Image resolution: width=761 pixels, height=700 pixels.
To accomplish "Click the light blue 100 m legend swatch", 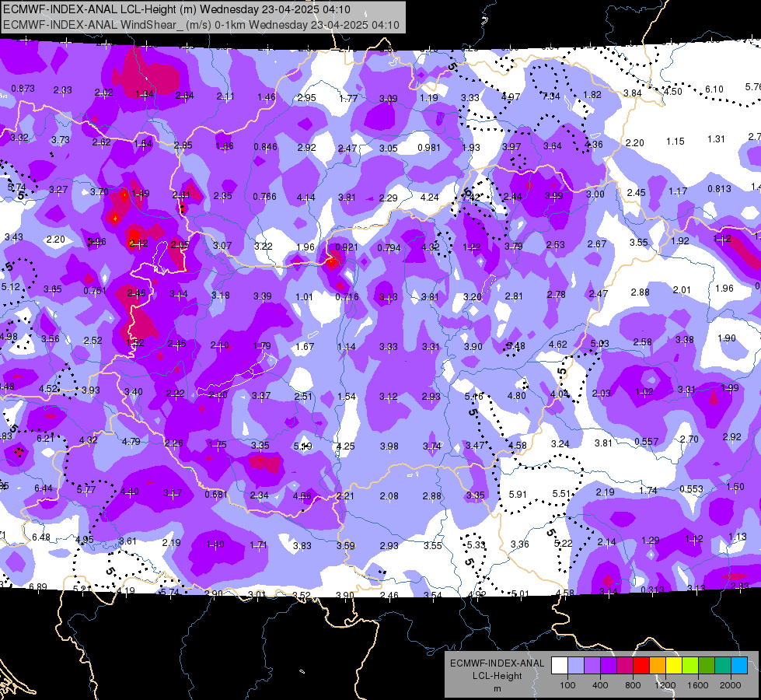I will 576,666.
